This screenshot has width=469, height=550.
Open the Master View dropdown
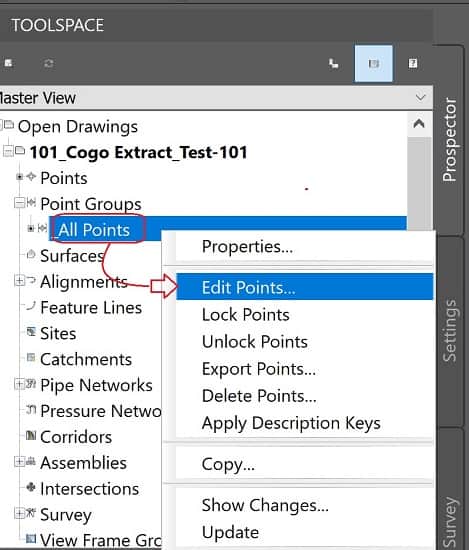point(420,97)
